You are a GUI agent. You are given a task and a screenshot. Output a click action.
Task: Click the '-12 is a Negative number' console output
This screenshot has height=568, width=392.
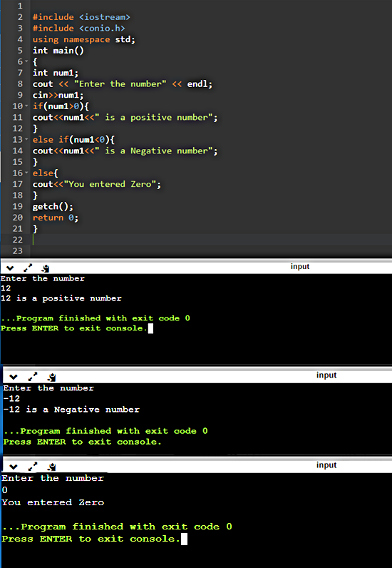(71, 410)
